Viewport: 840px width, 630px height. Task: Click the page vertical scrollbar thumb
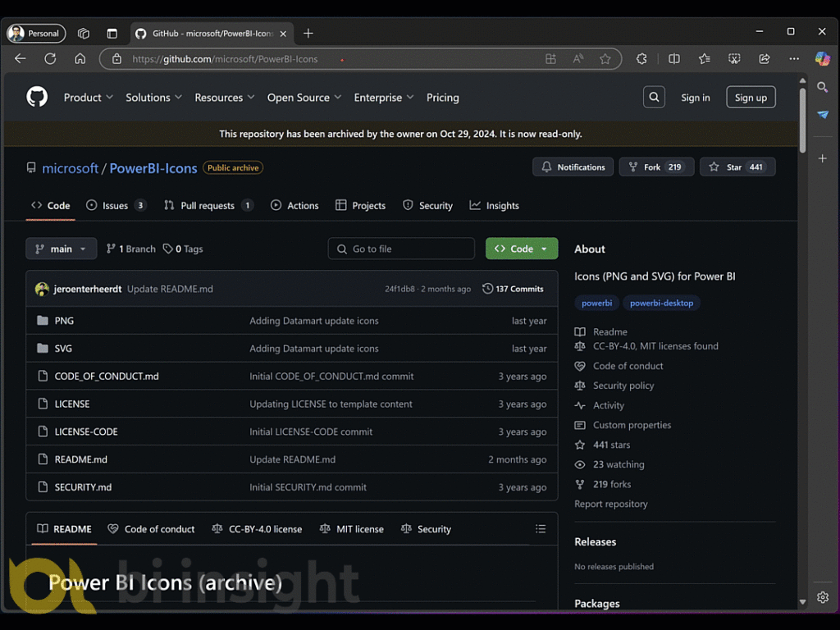coord(802,121)
